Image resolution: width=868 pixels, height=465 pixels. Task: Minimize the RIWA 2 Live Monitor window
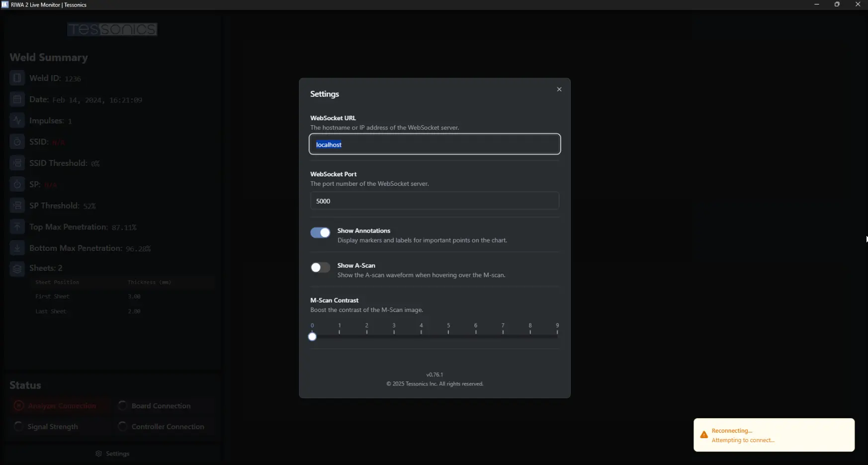tap(816, 4)
